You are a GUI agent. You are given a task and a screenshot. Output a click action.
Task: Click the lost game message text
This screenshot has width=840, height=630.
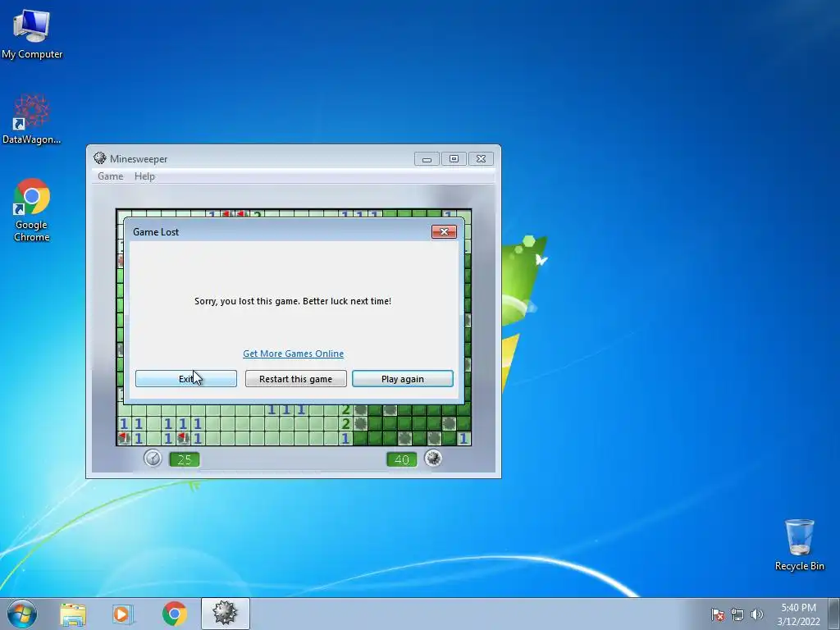(293, 301)
